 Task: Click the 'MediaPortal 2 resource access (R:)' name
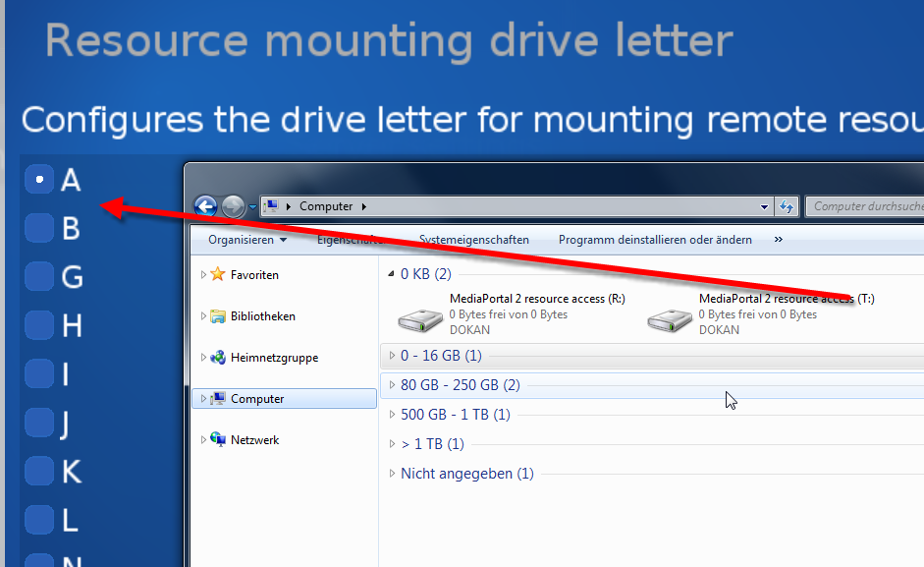click(537, 299)
